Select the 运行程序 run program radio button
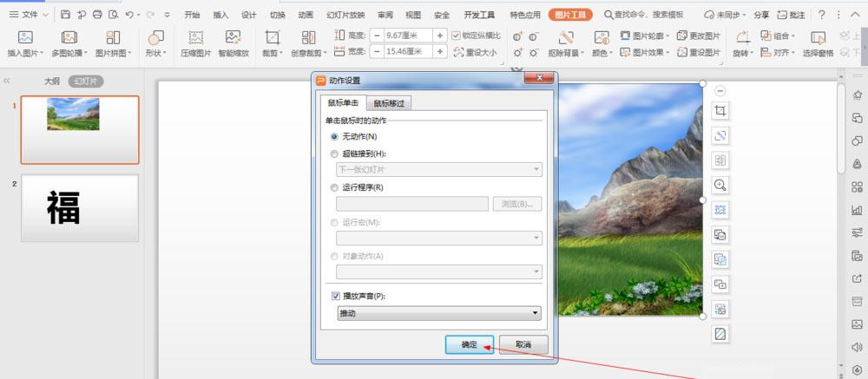 [x=334, y=187]
